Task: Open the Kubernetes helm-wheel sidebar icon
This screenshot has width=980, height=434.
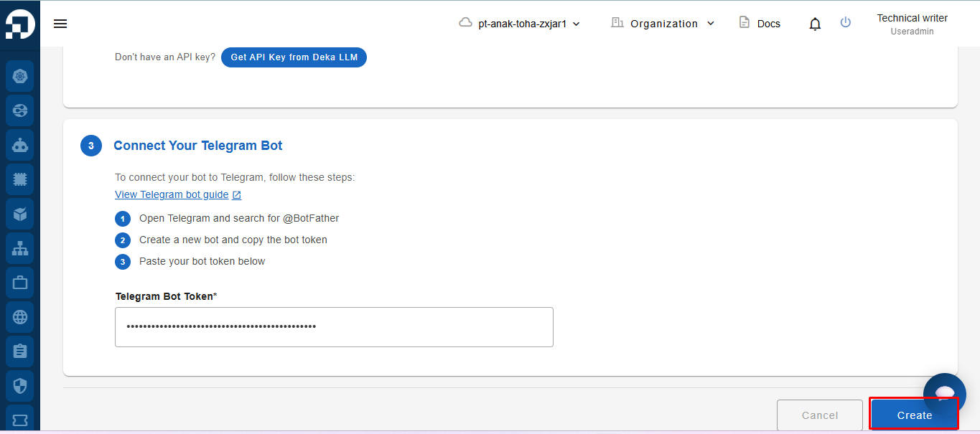Action: (x=20, y=76)
